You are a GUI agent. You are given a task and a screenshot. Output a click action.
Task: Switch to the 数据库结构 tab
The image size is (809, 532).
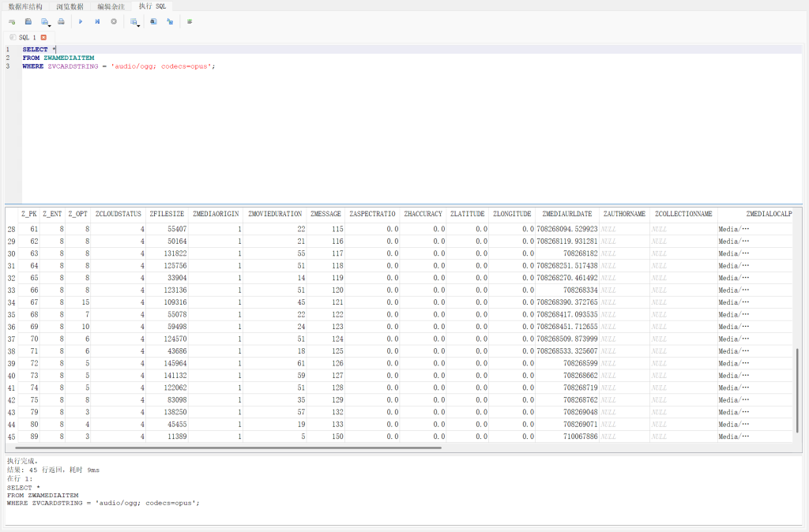click(x=25, y=6)
